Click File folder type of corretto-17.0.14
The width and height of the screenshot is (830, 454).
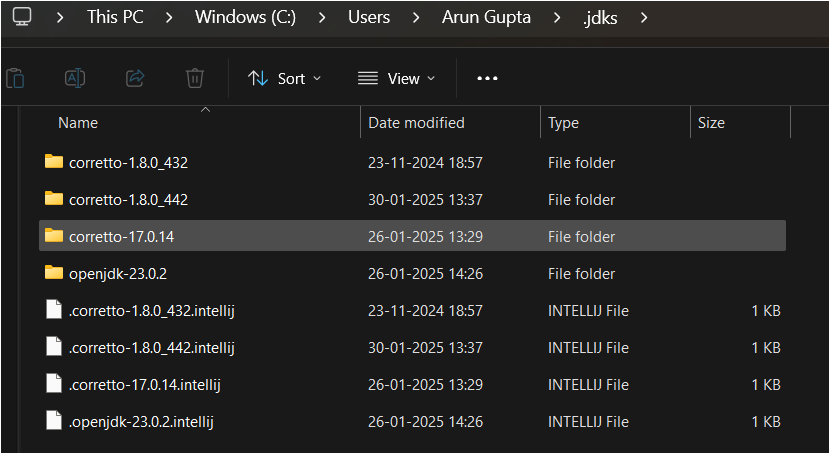(x=581, y=237)
